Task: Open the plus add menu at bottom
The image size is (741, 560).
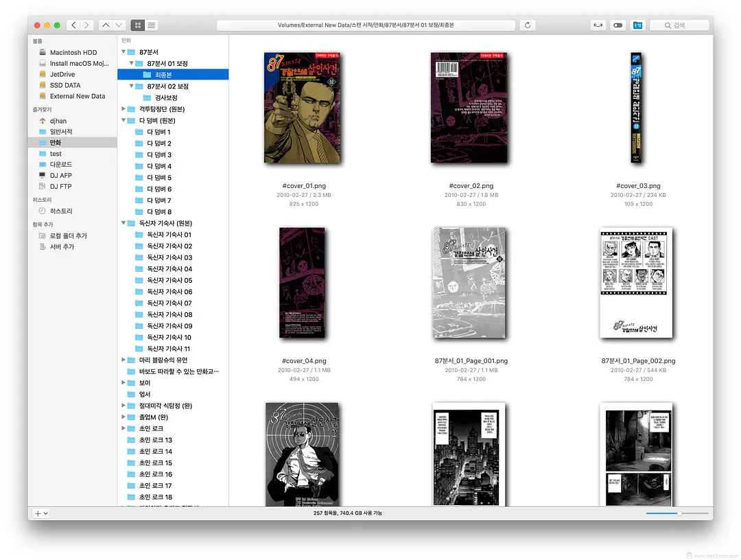Action: [41, 513]
